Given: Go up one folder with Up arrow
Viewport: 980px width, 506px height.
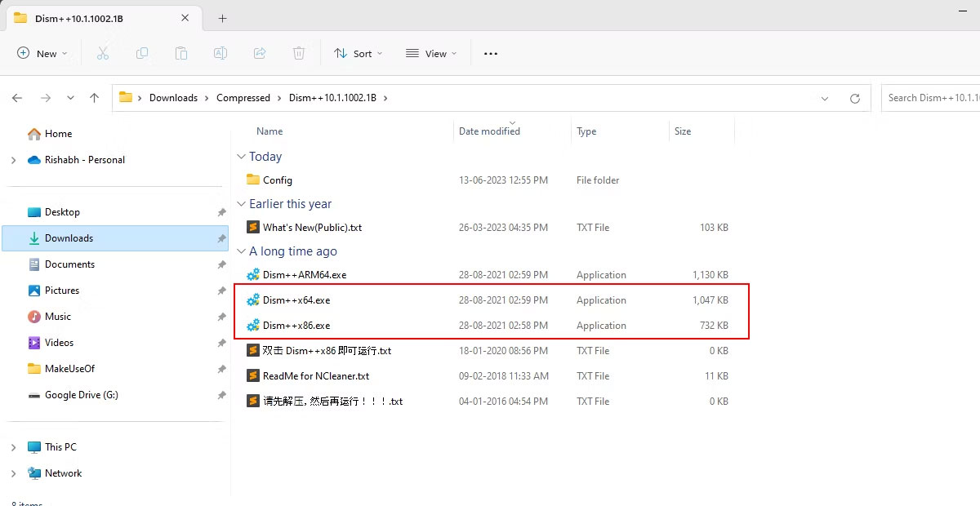Looking at the screenshot, I should coord(95,98).
